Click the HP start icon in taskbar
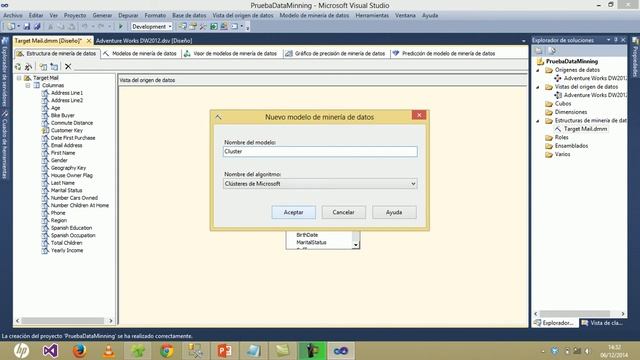 click(x=21, y=351)
